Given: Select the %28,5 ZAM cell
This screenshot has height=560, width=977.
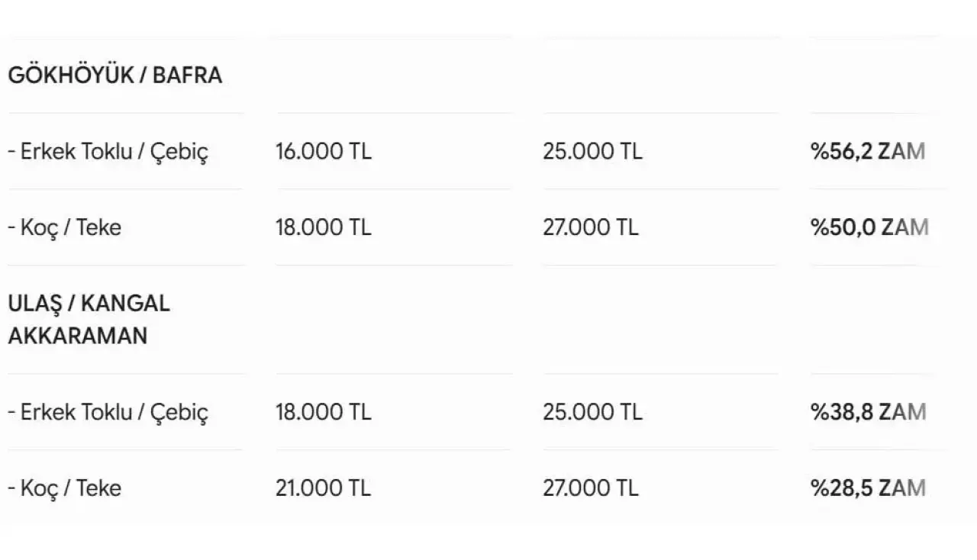Looking at the screenshot, I should tap(869, 488).
